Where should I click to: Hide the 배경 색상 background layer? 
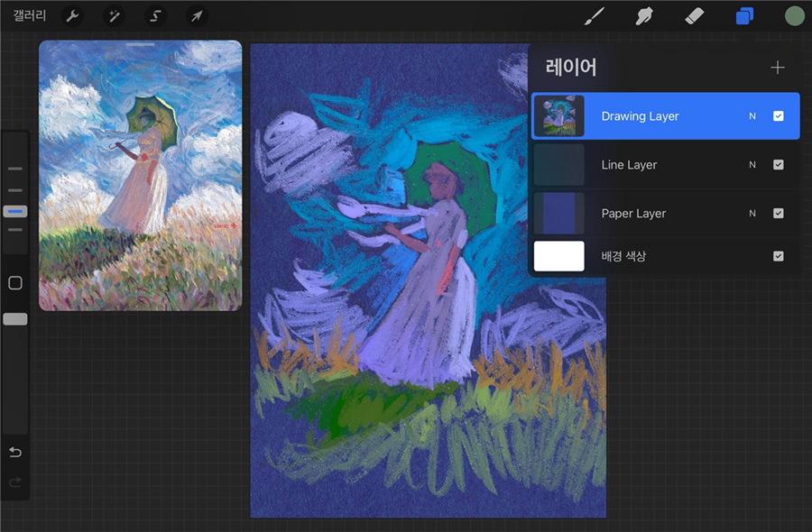(x=778, y=256)
